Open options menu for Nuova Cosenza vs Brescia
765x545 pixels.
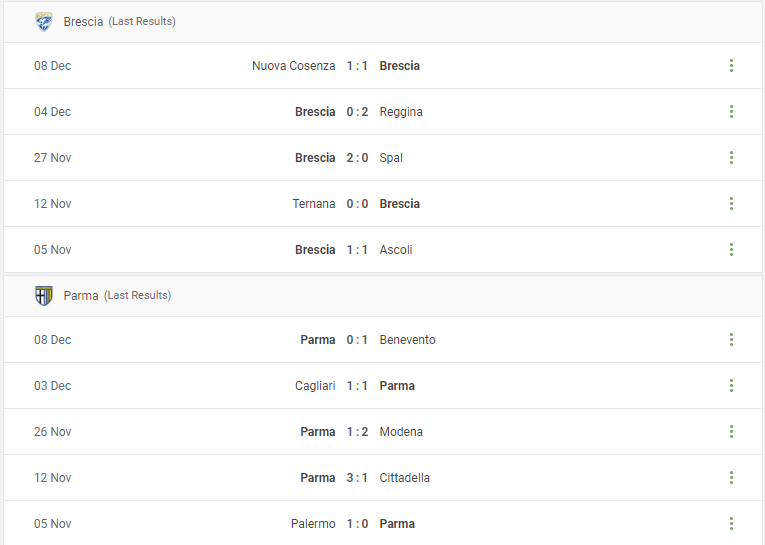pyautogui.click(x=731, y=65)
